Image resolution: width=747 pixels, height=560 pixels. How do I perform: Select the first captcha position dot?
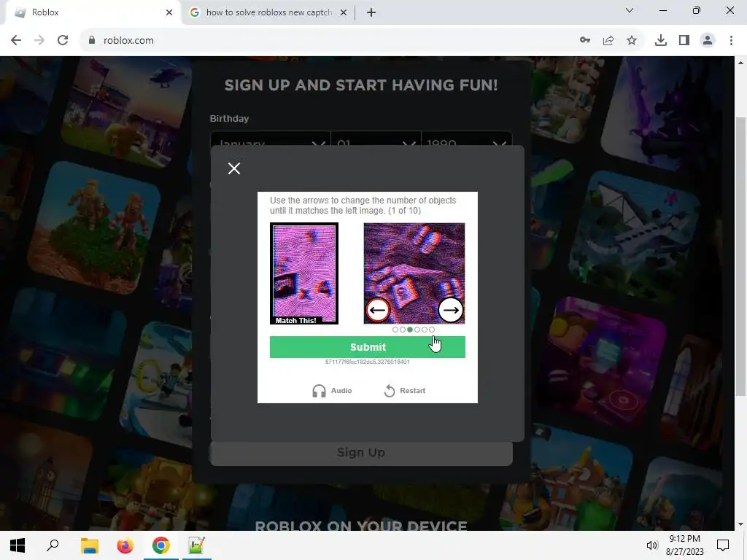click(x=395, y=330)
